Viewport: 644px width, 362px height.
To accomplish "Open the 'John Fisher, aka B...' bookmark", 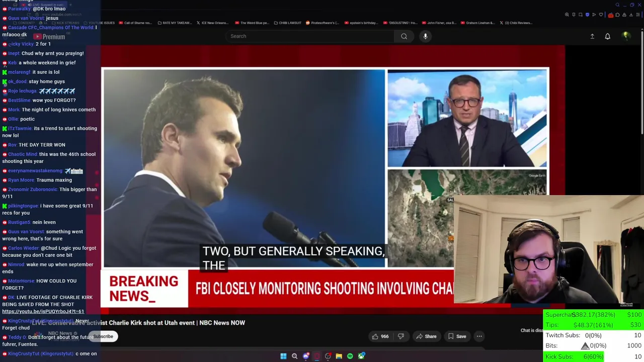I will [439, 23].
